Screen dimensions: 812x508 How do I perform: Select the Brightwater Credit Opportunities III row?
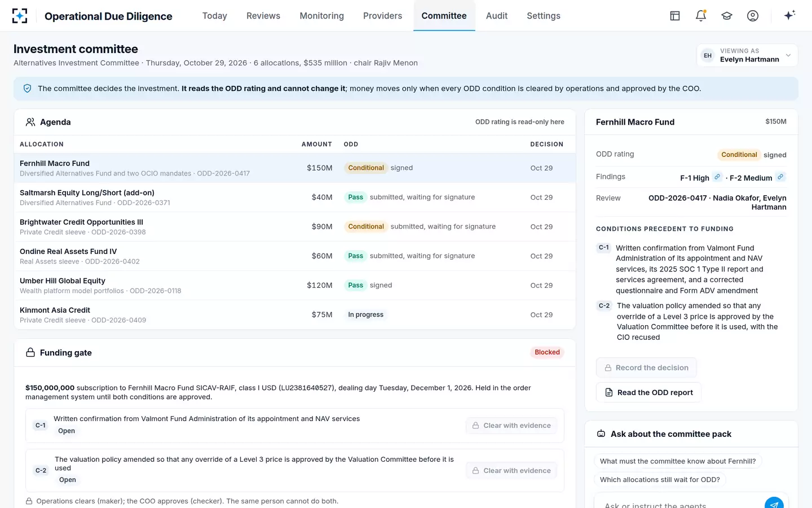tap(295, 227)
